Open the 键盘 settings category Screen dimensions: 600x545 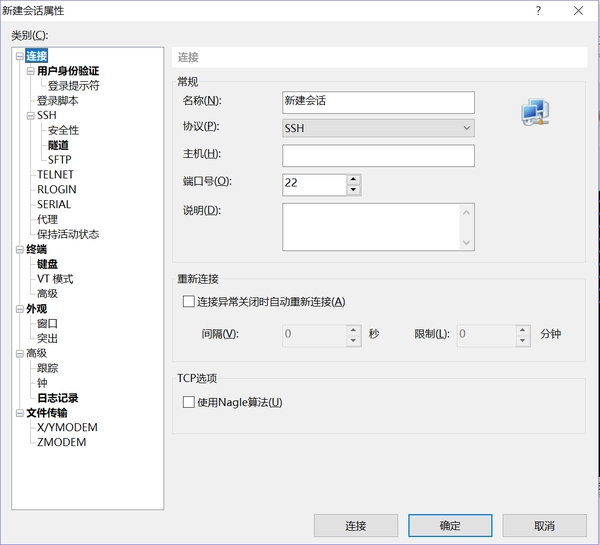(47, 264)
